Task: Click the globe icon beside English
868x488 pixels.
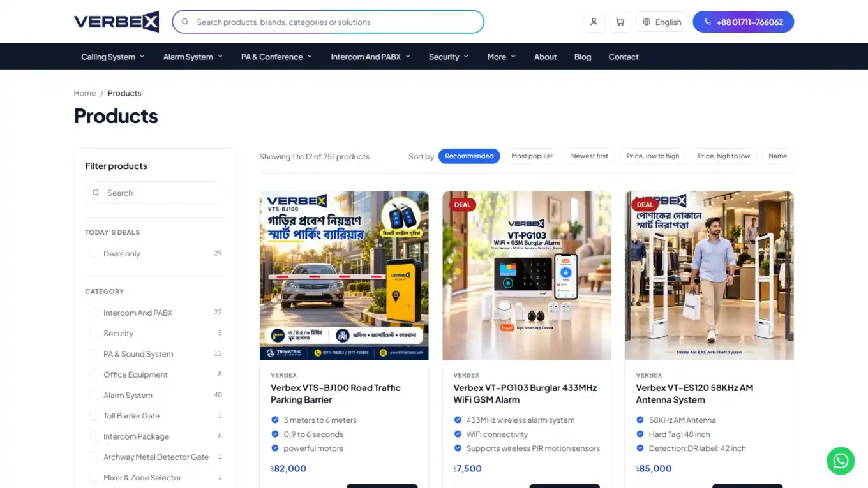Action: pyautogui.click(x=647, y=22)
